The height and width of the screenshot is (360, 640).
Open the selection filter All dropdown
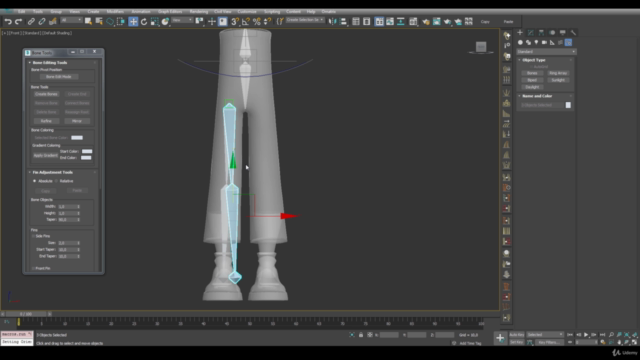pos(71,20)
